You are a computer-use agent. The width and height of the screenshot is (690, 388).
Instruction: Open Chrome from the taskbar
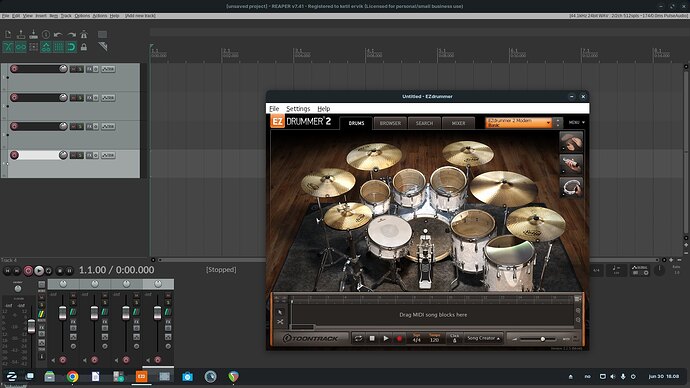pos(73,377)
